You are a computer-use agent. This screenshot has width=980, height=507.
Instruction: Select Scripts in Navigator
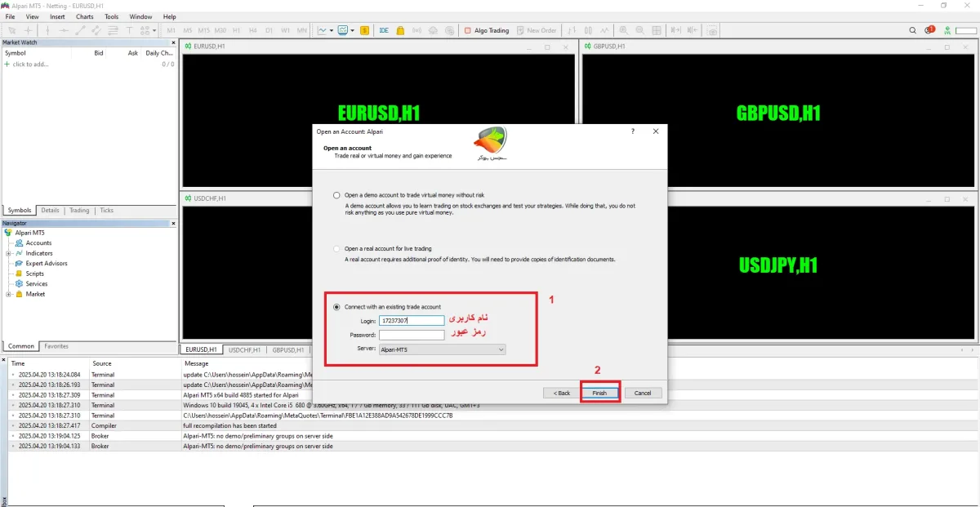(x=35, y=274)
